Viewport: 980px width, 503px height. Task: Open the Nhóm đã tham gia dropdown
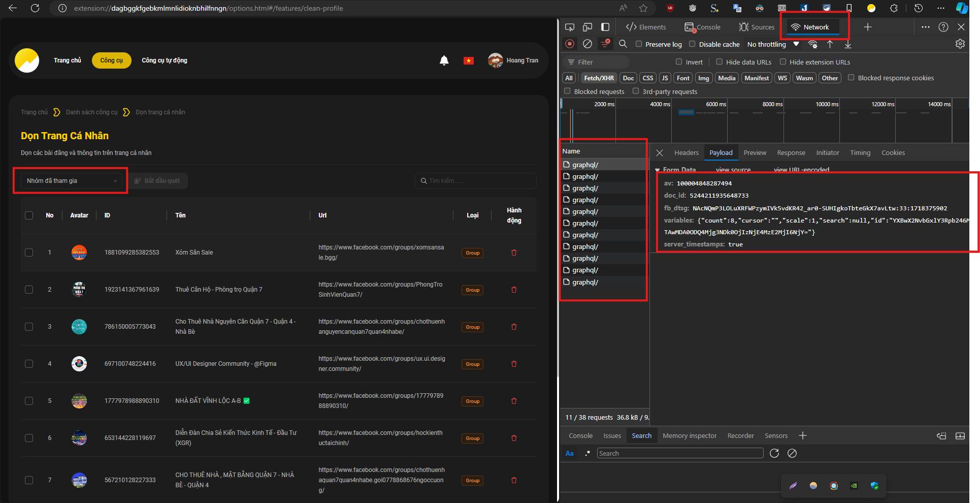[72, 181]
